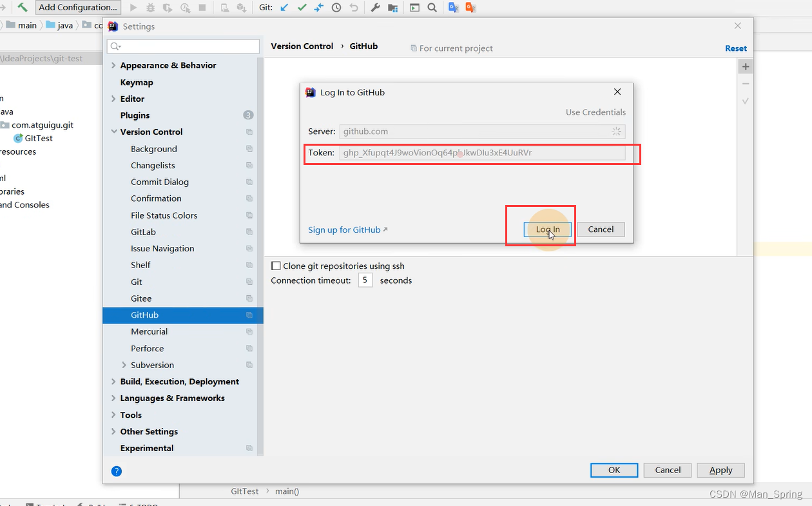
Task: Click the Profiler run icon
Action: 185,8
